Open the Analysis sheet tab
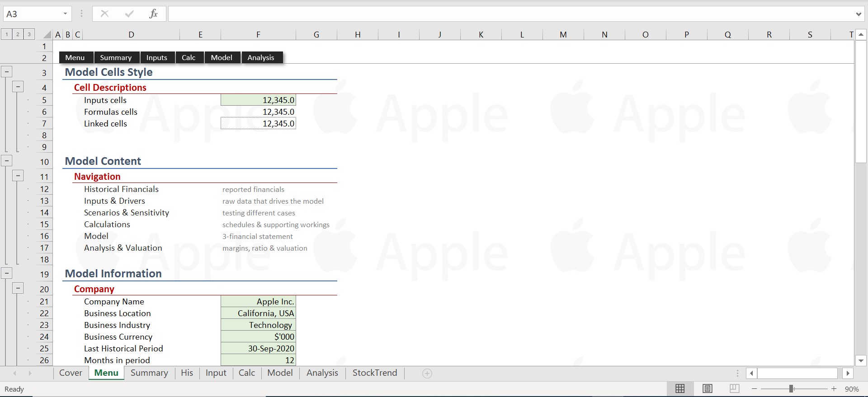 pyautogui.click(x=322, y=373)
